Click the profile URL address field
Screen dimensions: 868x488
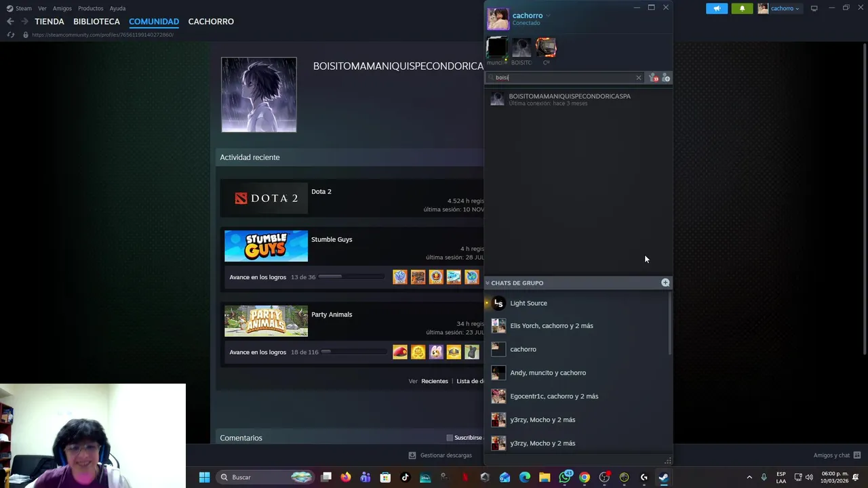point(102,35)
